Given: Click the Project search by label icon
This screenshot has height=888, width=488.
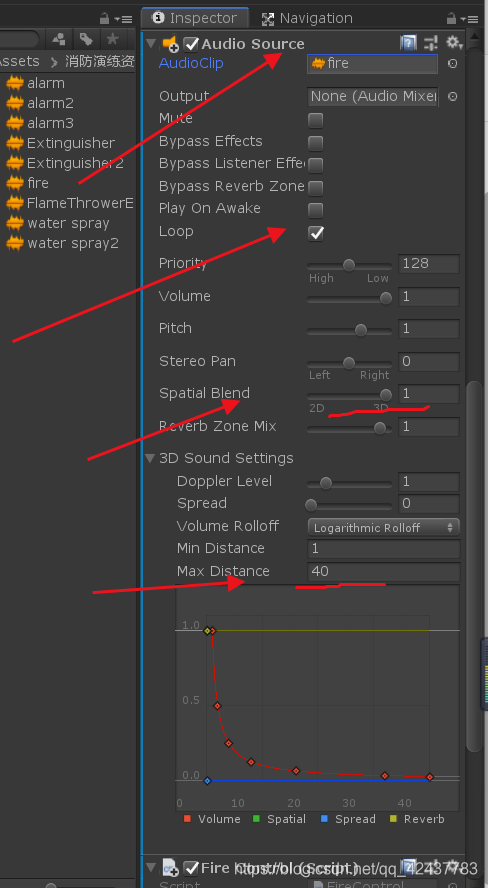Looking at the screenshot, I should [x=86, y=39].
